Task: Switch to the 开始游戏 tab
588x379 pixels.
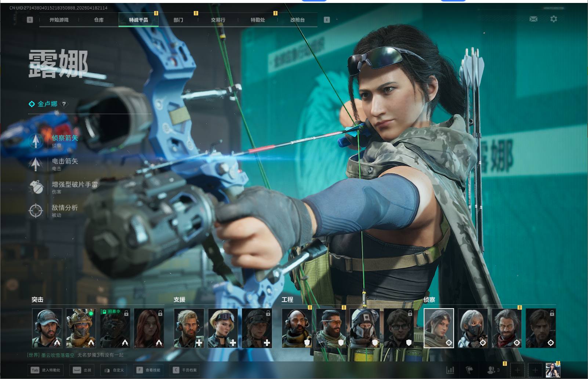Action: (x=59, y=20)
